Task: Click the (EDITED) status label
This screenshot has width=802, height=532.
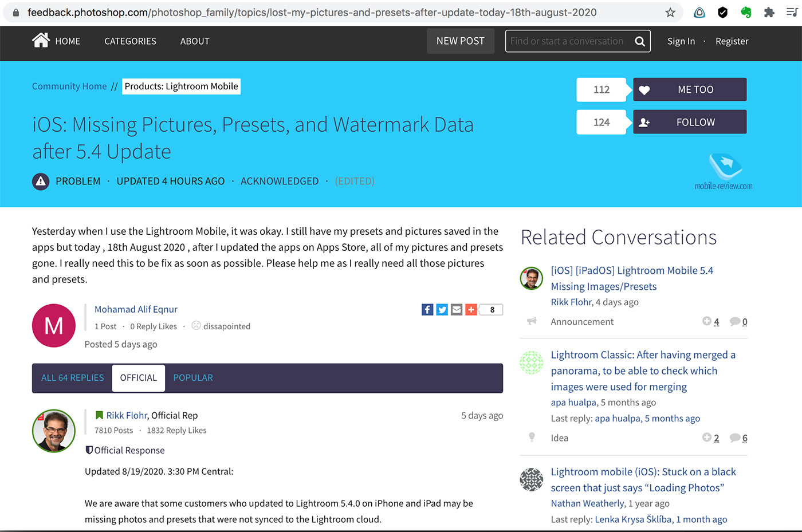Action: [x=355, y=181]
